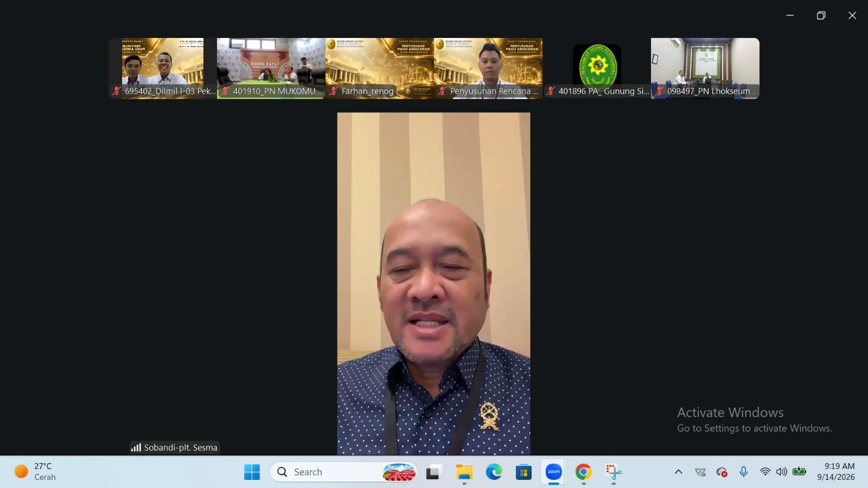Click the volume speaker icon
The image size is (868, 488).
[781, 472]
